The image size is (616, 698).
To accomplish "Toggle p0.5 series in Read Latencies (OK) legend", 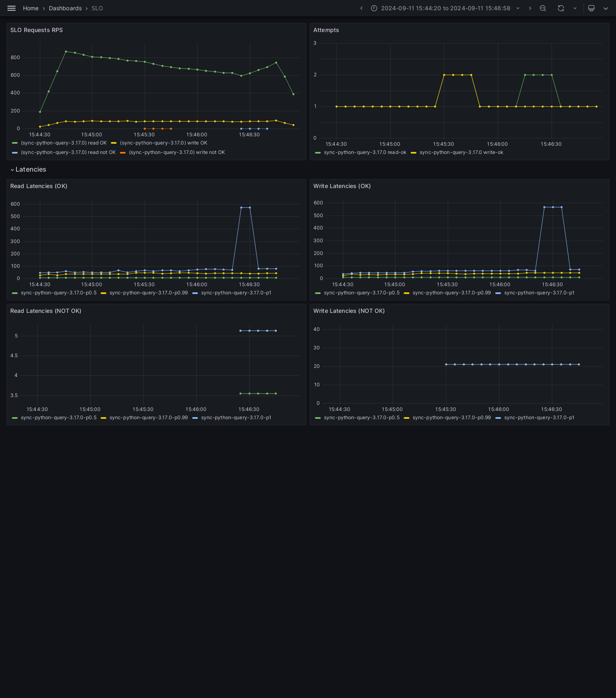I will (59, 293).
